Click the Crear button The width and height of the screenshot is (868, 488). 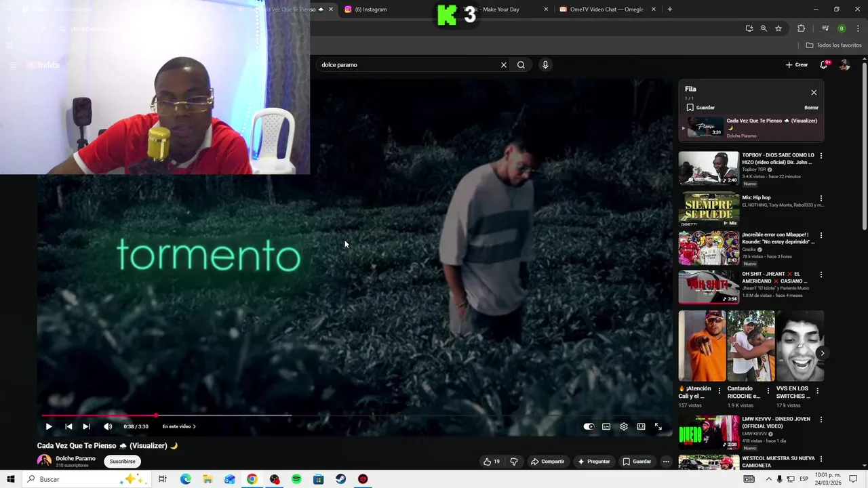797,65
